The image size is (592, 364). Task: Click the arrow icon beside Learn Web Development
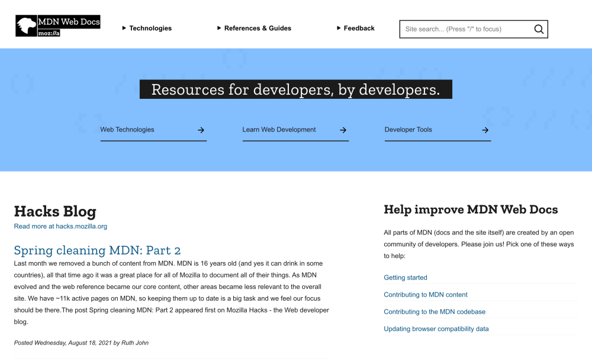(x=343, y=130)
